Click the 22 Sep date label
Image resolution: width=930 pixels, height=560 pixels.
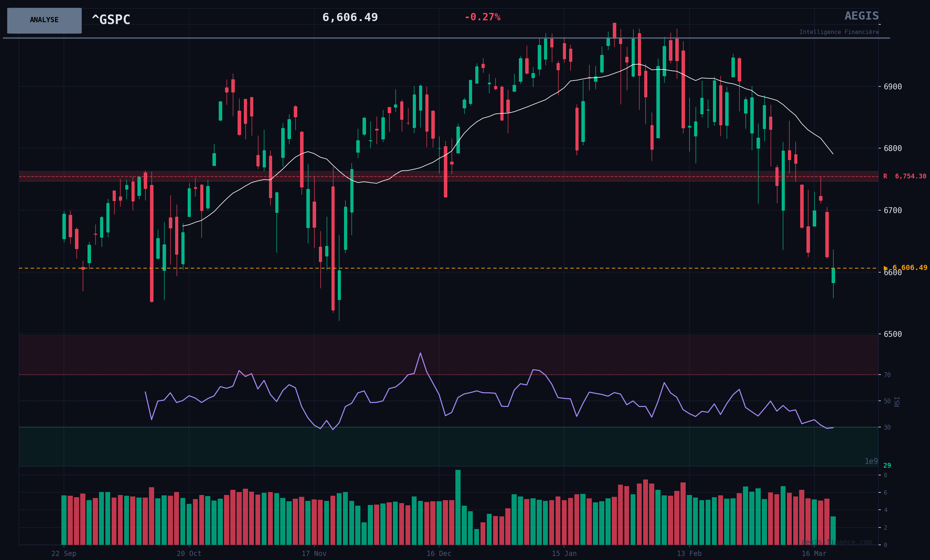[64, 554]
